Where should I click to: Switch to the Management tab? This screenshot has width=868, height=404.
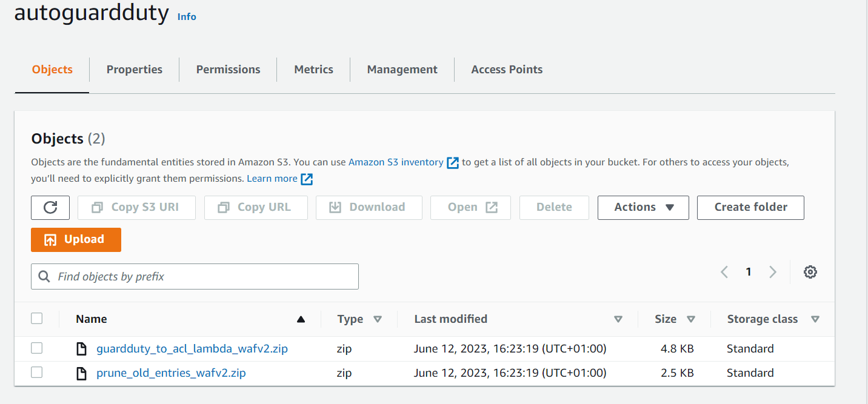(402, 69)
